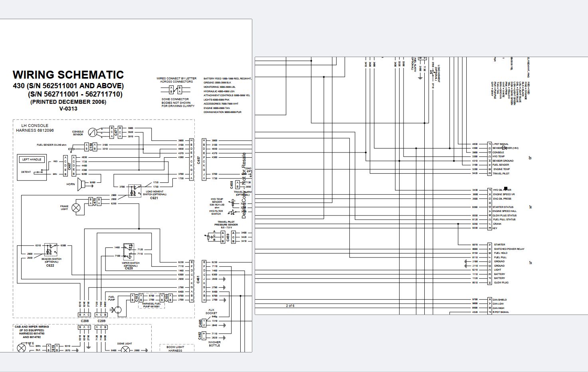This screenshot has width=588, height=372.
Task: Click the AUX SOCKET label
Action: click(211, 312)
